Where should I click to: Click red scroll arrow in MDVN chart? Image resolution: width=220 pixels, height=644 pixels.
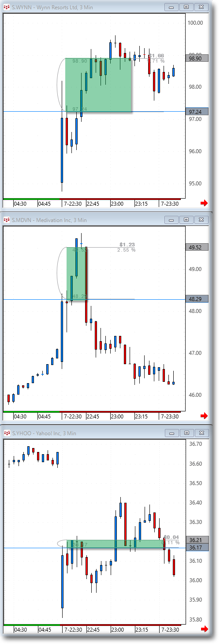204,416
